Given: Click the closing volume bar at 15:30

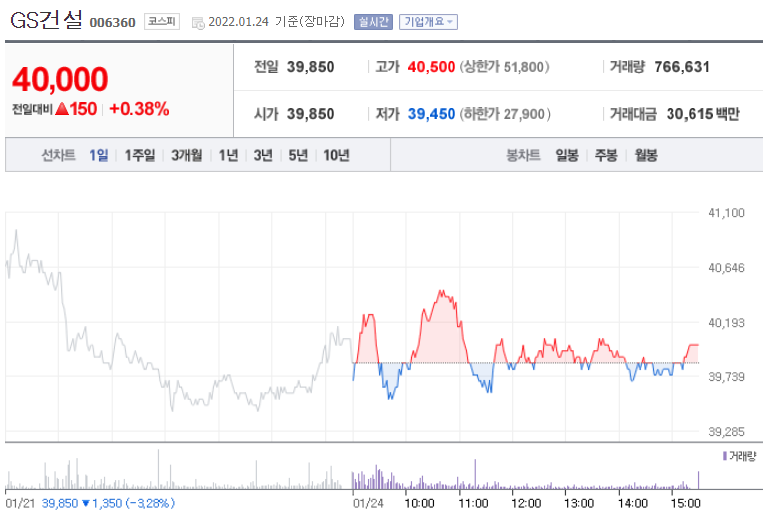Looking at the screenshot, I should tap(698, 480).
